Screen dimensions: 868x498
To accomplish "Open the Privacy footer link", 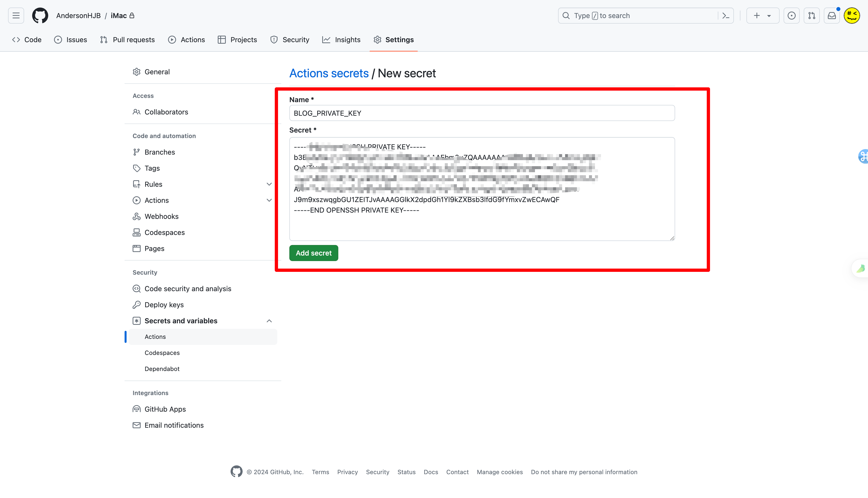I will (348, 472).
